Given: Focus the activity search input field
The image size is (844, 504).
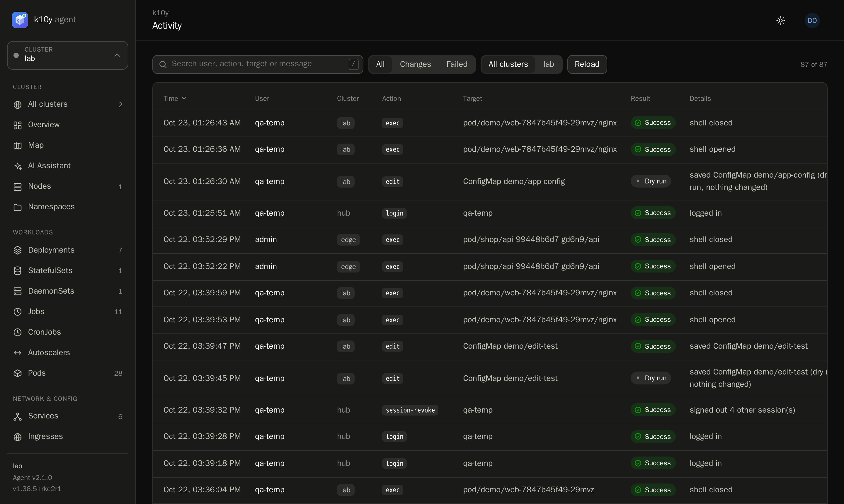Looking at the screenshot, I should pos(257,64).
